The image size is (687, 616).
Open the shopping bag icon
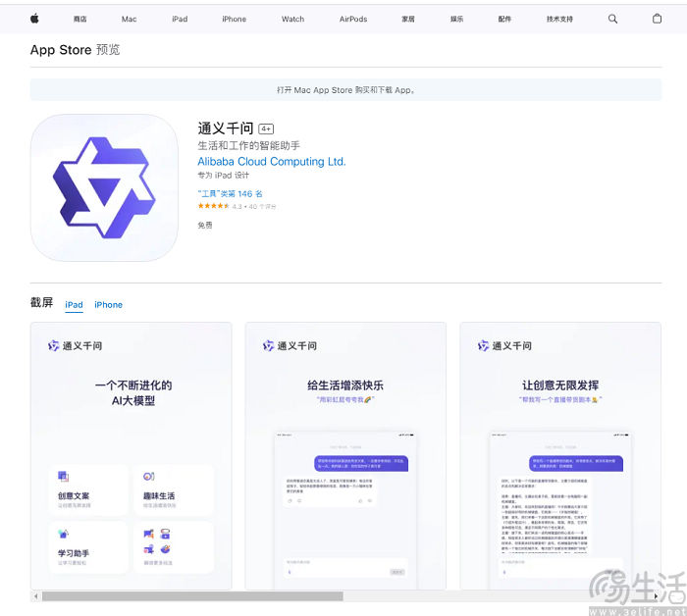pos(657,19)
